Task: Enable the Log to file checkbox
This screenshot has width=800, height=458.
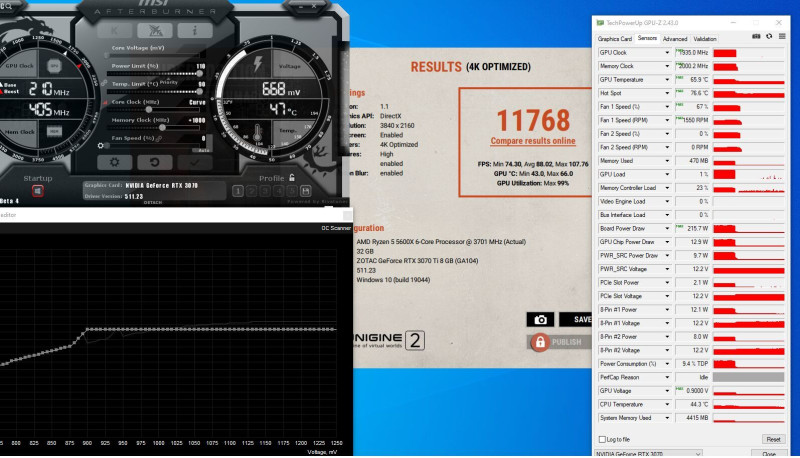Action: coord(602,439)
